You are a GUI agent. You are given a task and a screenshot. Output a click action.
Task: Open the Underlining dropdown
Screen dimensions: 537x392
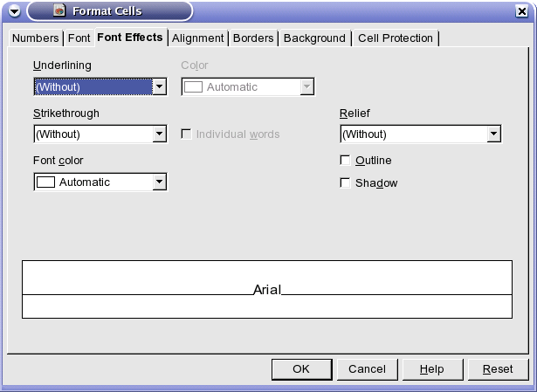click(100, 86)
